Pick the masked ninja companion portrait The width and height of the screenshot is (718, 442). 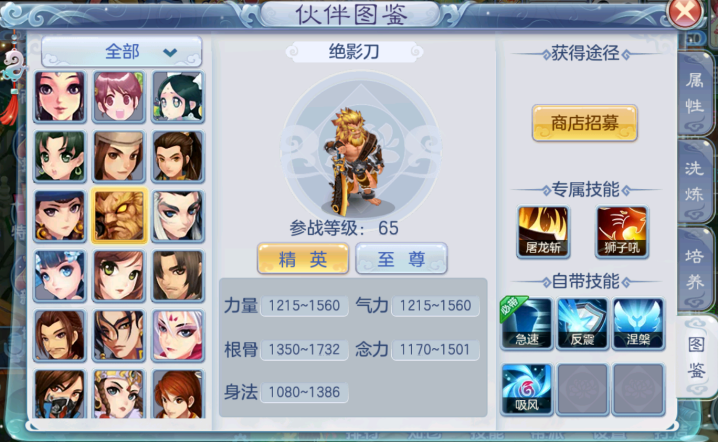pos(60,394)
